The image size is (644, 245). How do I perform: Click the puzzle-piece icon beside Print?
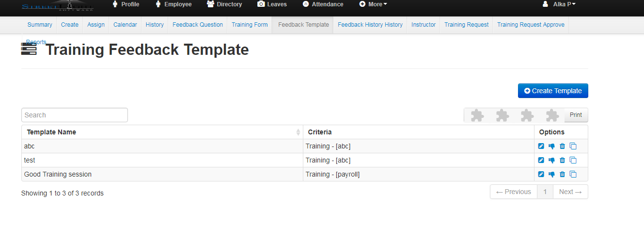pos(552,115)
